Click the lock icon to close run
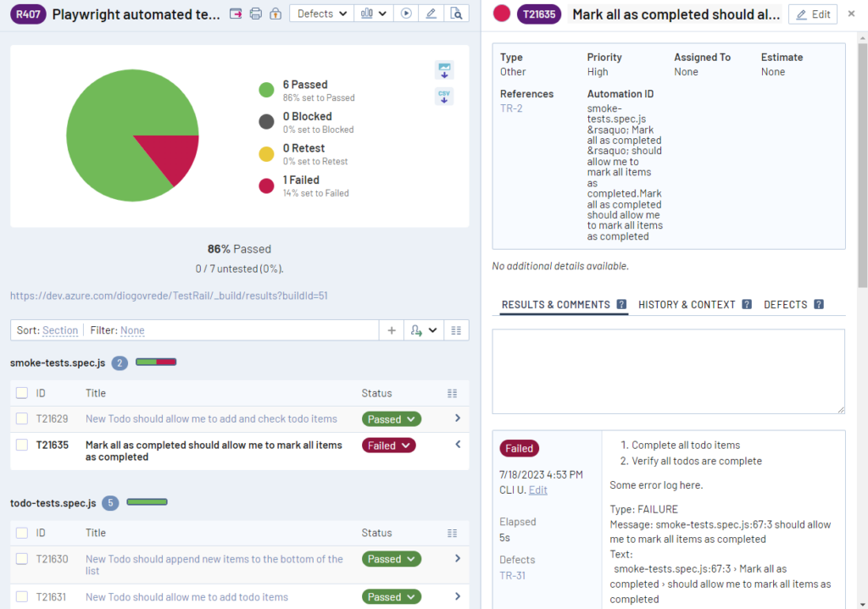Screen dimensions: 868x609 pyautogui.click(x=275, y=14)
